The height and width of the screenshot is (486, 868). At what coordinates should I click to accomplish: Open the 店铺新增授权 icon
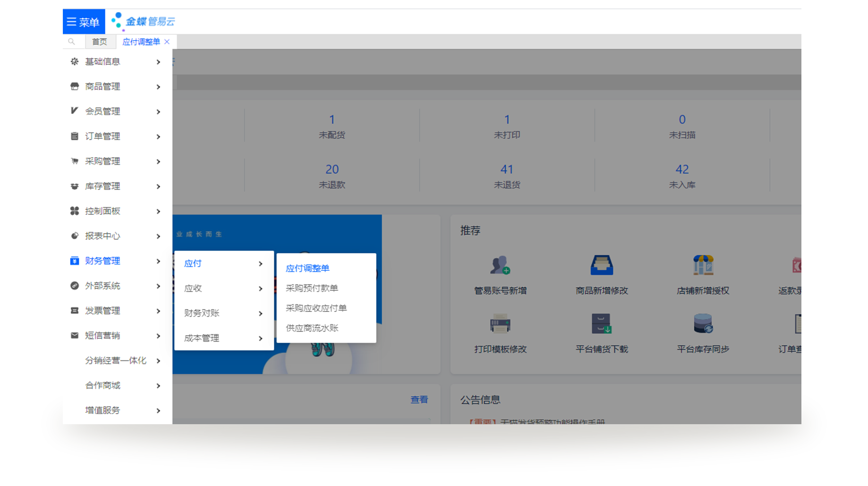click(x=703, y=266)
